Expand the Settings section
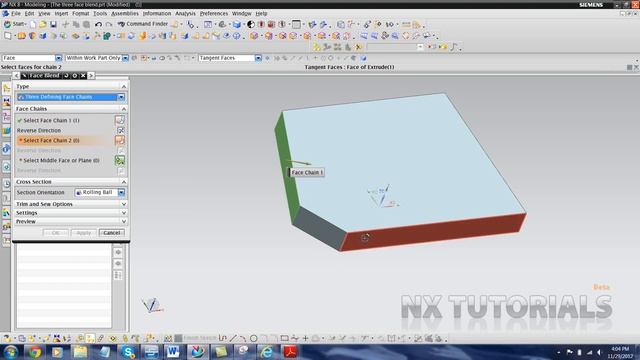This screenshot has height=360, width=640. coord(124,213)
